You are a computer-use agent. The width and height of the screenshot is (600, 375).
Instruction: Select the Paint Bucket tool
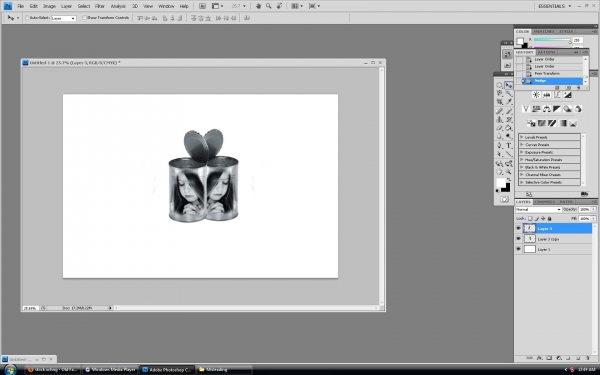coord(509,128)
